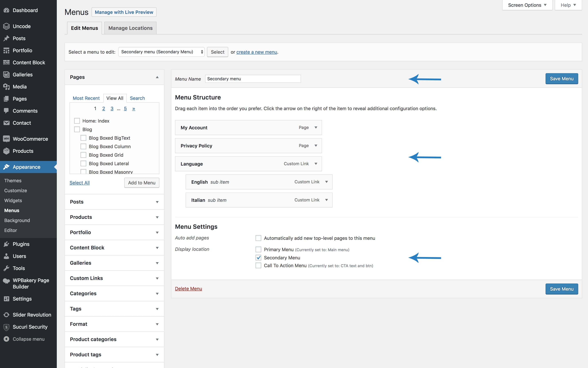Expand the My Account menu item
The width and height of the screenshot is (588, 368).
(x=316, y=128)
